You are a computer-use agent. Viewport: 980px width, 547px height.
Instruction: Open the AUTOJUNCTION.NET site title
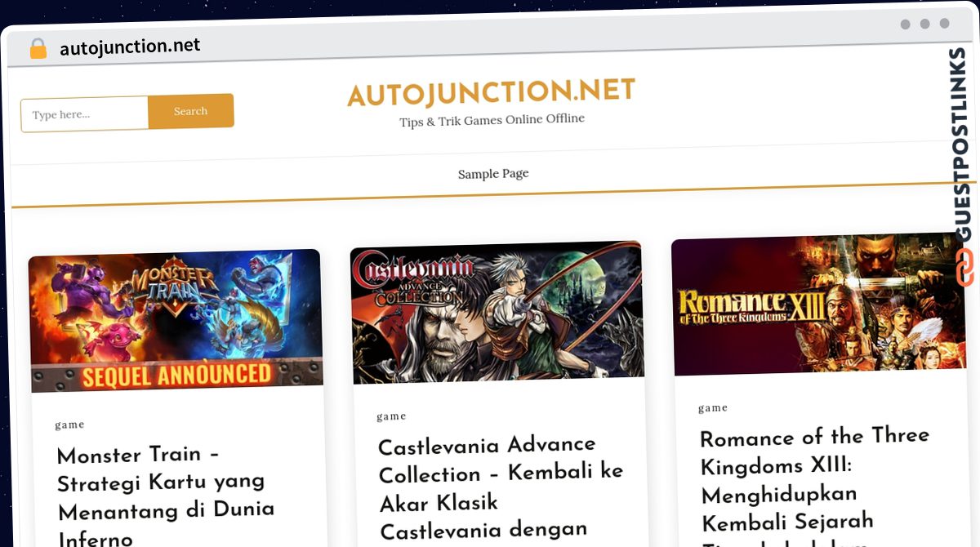[491, 92]
